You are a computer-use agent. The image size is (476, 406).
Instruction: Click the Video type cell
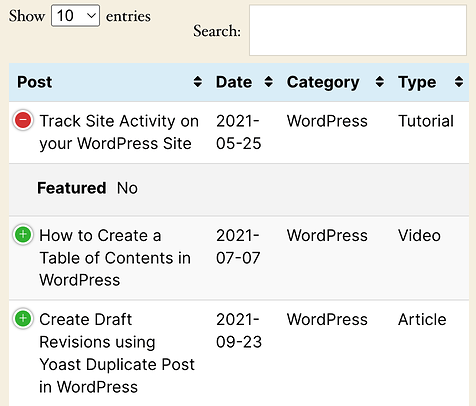click(419, 236)
